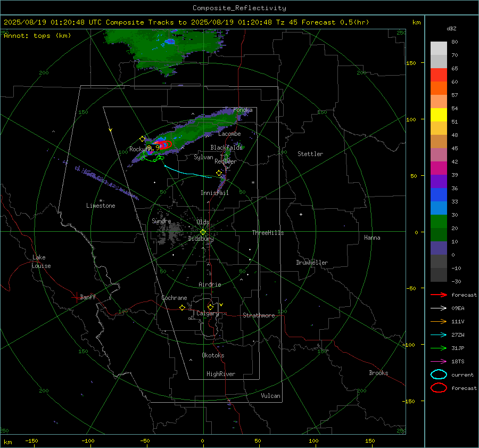Click the red cross marker at Banff
This screenshot has width=479, height=448.
[x=76, y=297]
